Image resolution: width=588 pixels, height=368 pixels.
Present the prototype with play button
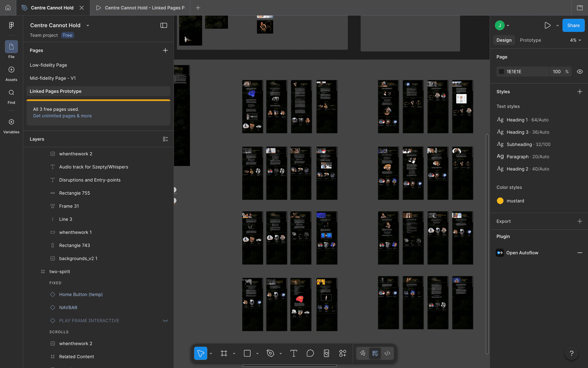click(x=548, y=25)
